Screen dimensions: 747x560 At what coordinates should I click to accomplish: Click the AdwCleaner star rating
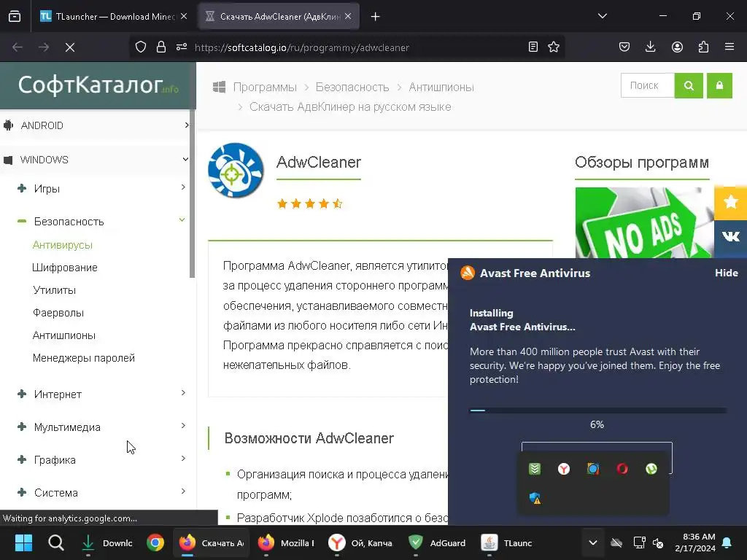tap(309, 204)
